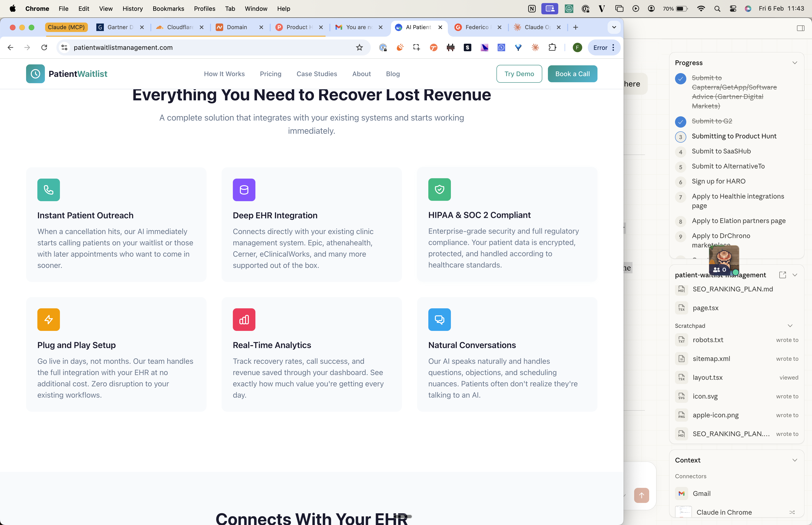812x525 pixels.
Task: Click the site information icon beside URL
Action: tap(64, 47)
